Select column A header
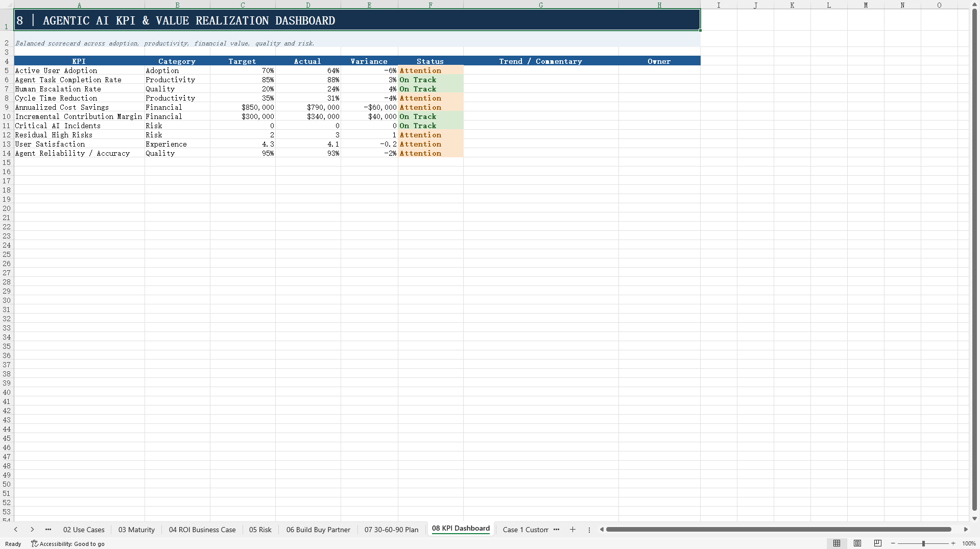Image resolution: width=980 pixels, height=549 pixels. tap(79, 5)
